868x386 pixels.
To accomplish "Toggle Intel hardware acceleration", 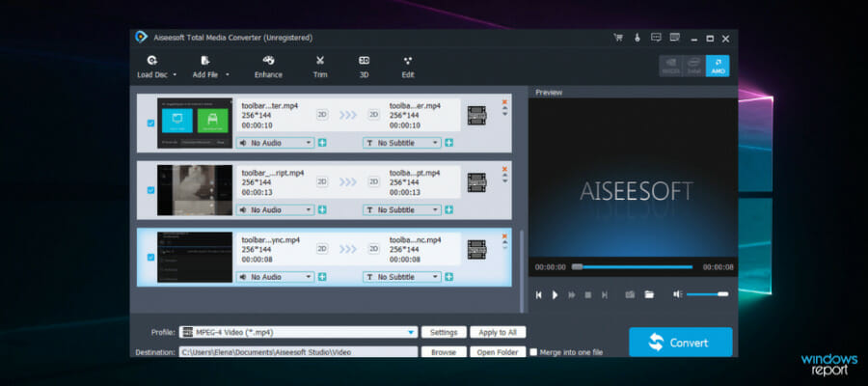I will click(694, 66).
